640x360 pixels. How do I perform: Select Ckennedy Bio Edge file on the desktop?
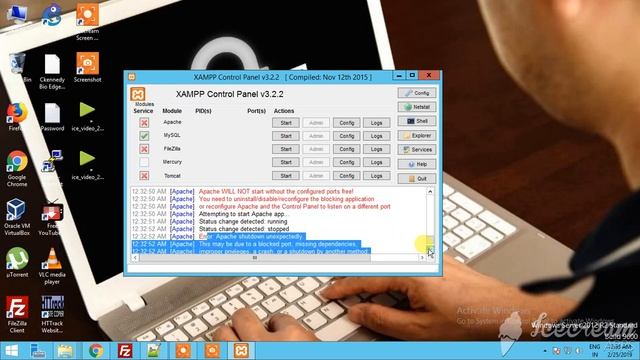point(52,72)
